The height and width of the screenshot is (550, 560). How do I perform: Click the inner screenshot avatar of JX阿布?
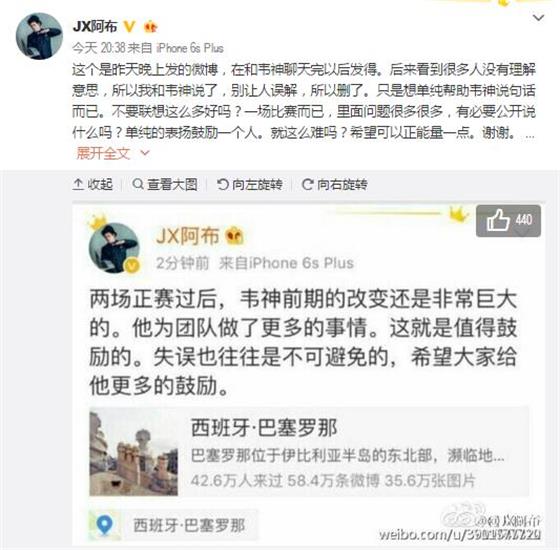coord(114,248)
